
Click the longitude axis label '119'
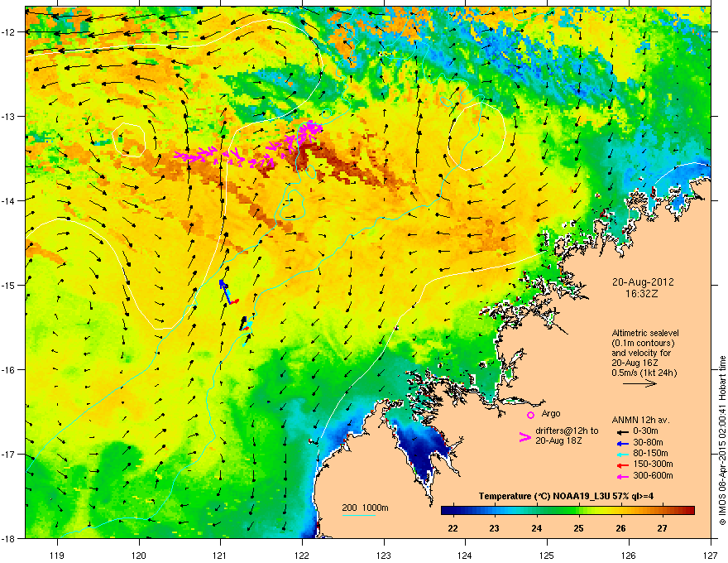57,555
